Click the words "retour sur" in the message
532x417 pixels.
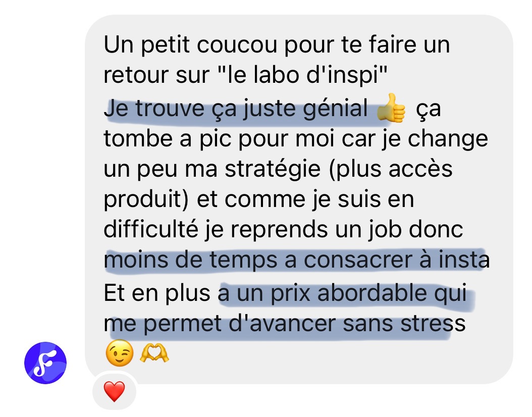tap(156, 75)
